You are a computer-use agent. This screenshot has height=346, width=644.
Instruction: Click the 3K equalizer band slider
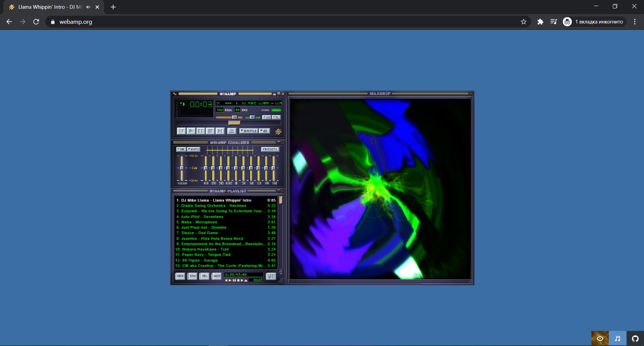point(243,168)
